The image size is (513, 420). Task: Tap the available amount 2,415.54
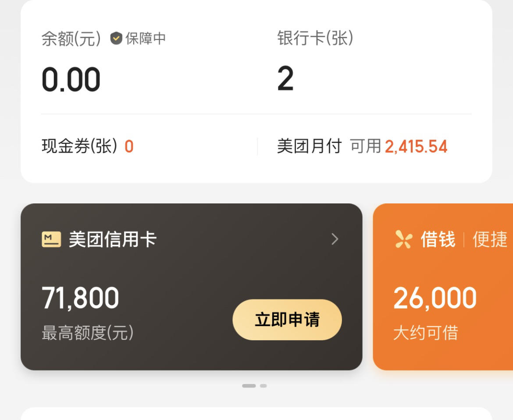coord(416,146)
